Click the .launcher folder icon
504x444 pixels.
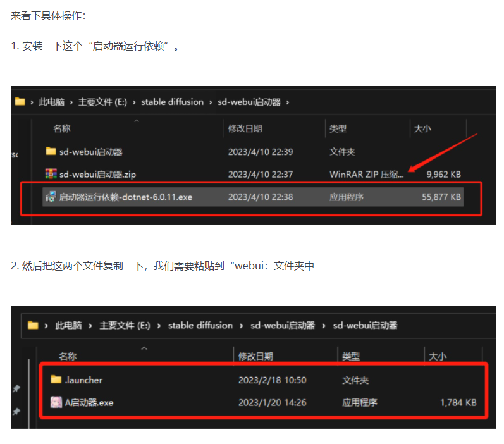tap(56, 380)
